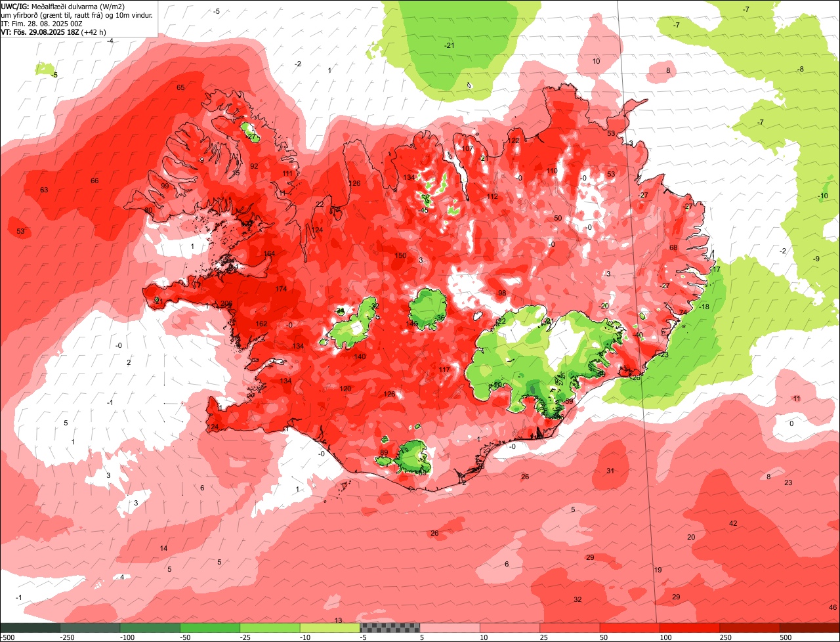Screen dimensions: 840x642
Task: Pick the 50 to 100 red swatch
Action: click(629, 628)
